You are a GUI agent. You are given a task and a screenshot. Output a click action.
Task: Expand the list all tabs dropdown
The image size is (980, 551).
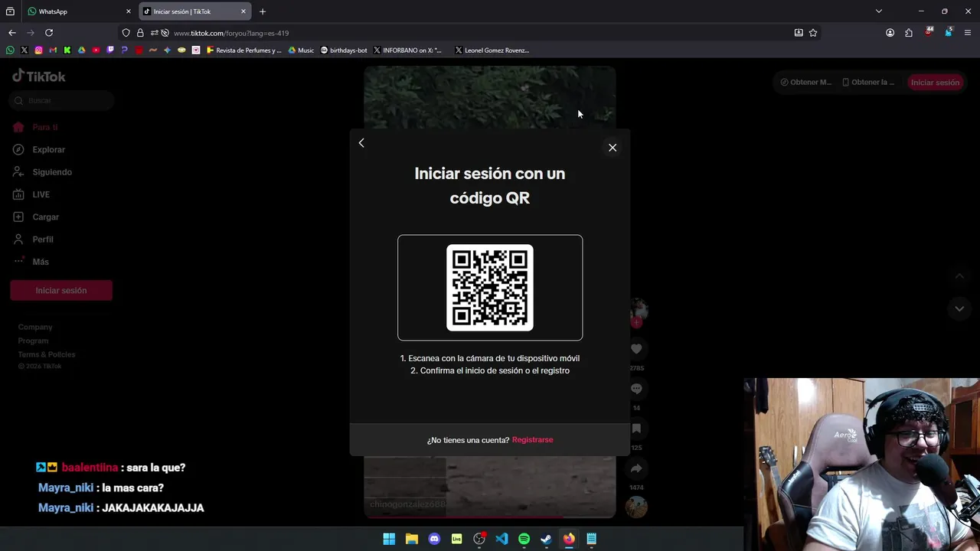[x=879, y=11]
